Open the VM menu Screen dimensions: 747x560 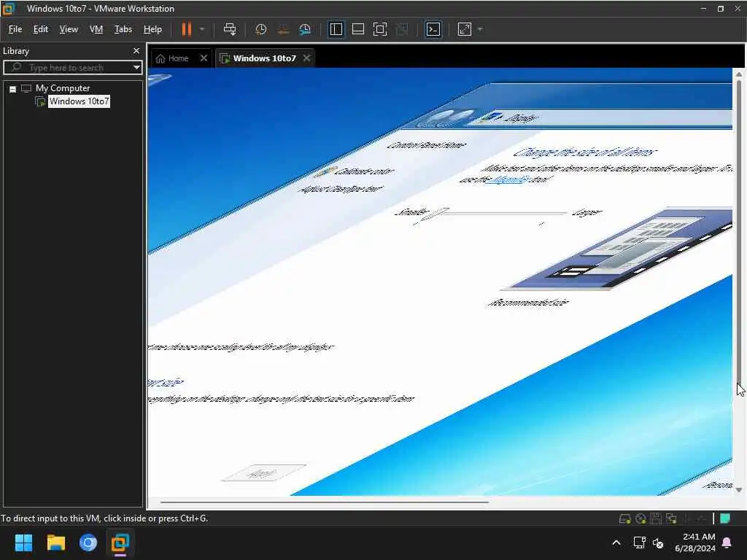(x=96, y=29)
